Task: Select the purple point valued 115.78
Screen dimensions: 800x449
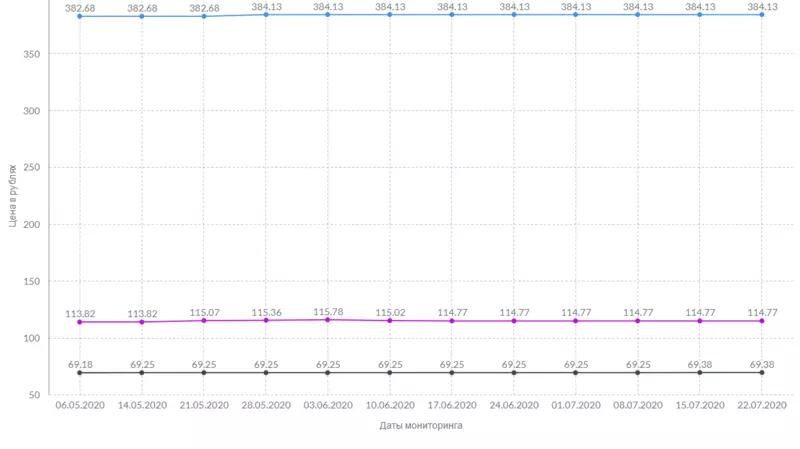Action: click(328, 320)
